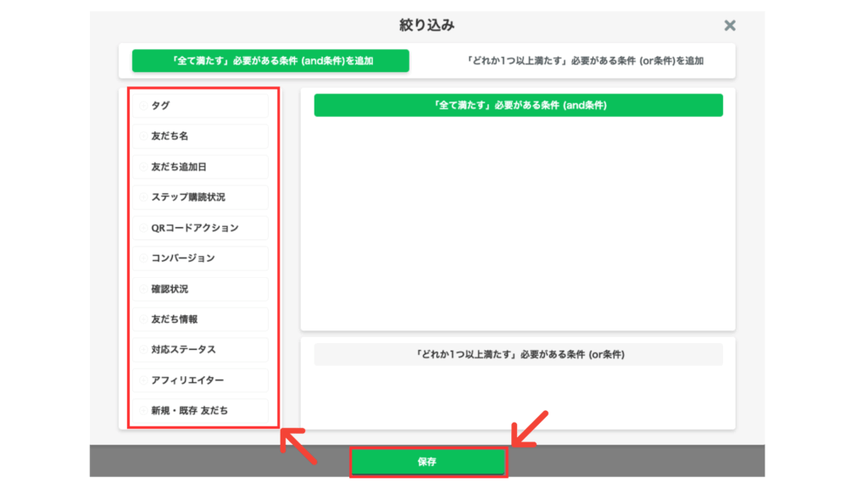Click the plus icon for ステップ購読状況
Screen dimensions: 868x488
tap(144, 197)
